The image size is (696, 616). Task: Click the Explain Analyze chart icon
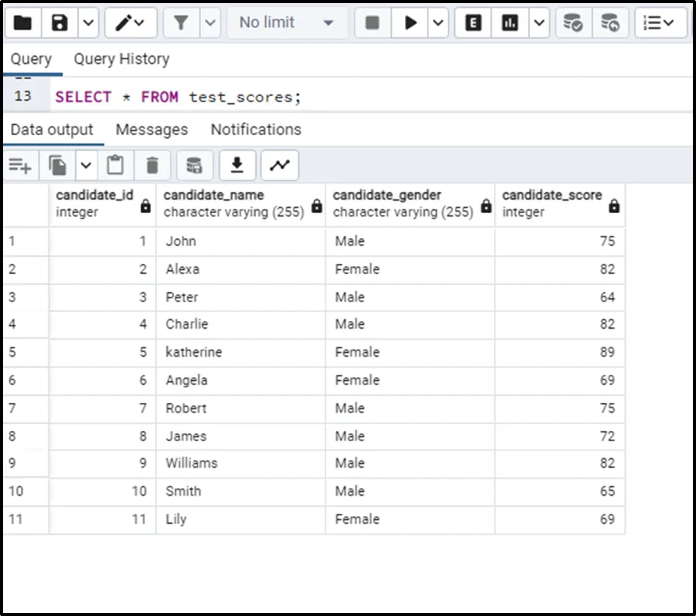pos(510,23)
